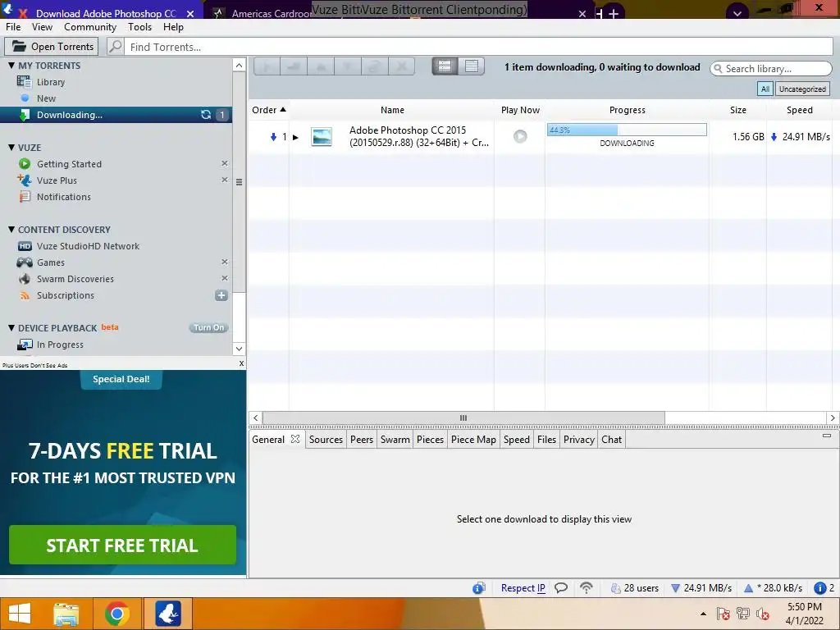Collapse the VUZE section

(x=11, y=148)
